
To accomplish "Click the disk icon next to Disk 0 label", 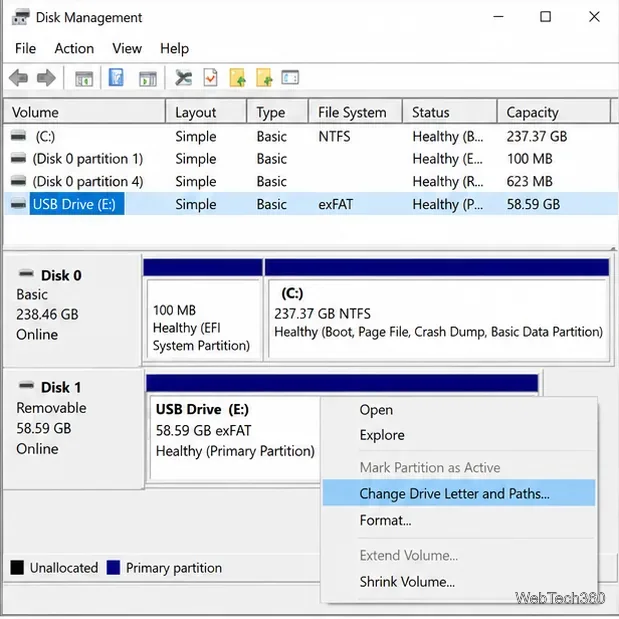I will 26,273.
